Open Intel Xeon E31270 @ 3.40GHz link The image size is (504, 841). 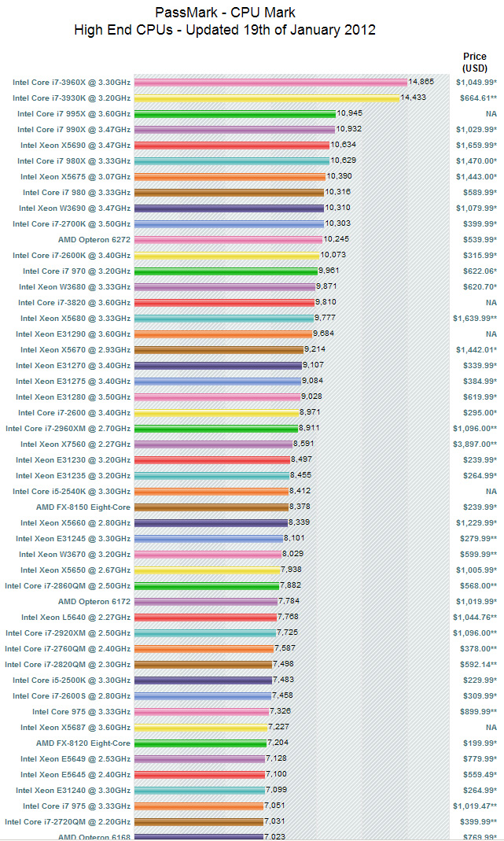[x=73, y=366]
